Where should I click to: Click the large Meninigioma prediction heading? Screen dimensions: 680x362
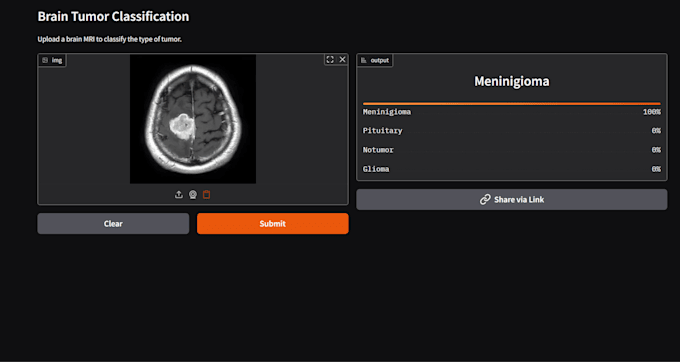click(512, 81)
